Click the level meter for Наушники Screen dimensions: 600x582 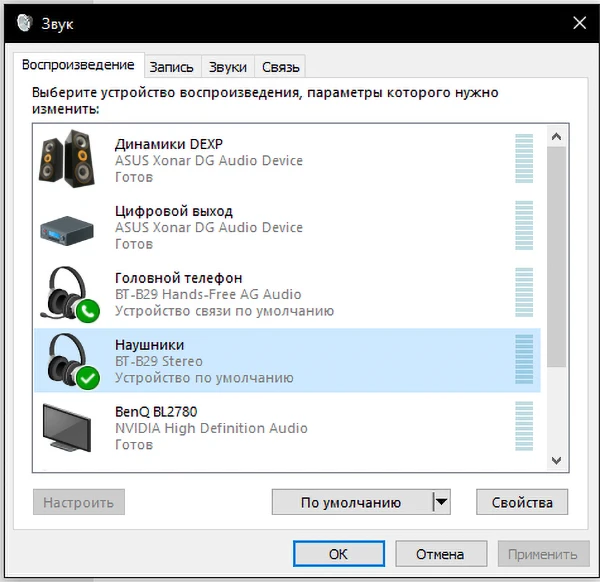tap(524, 359)
